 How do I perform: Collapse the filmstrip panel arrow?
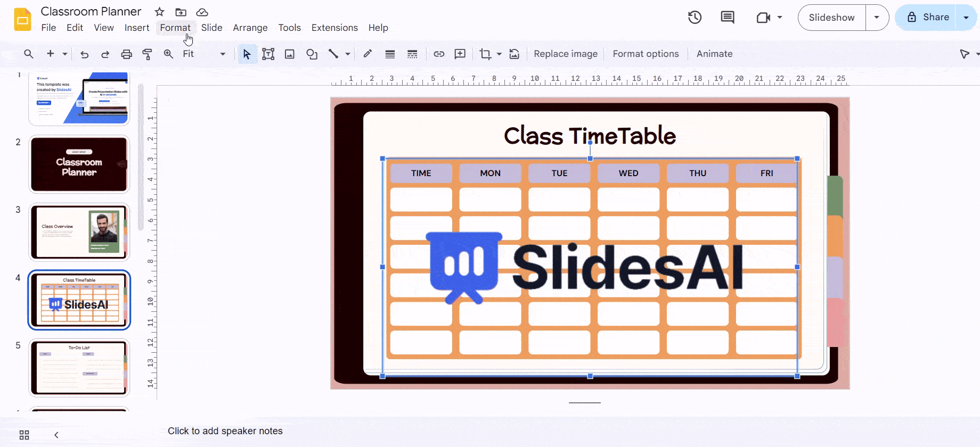point(56,435)
